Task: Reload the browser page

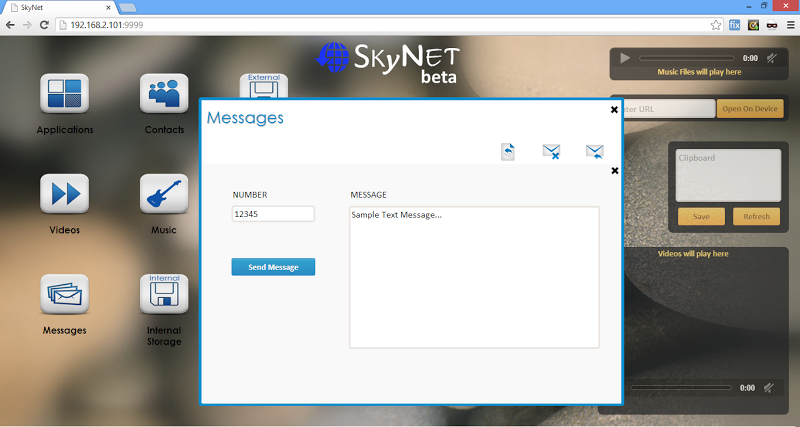Action: (44, 24)
